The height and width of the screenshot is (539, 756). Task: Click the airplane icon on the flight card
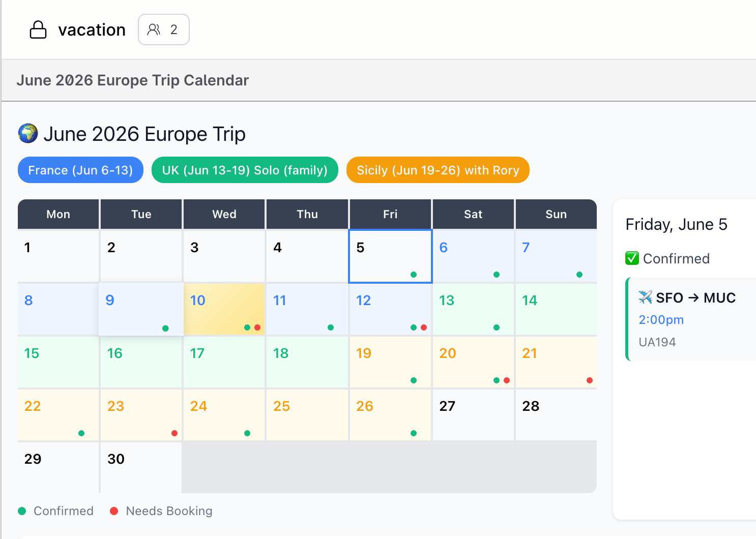coord(645,297)
